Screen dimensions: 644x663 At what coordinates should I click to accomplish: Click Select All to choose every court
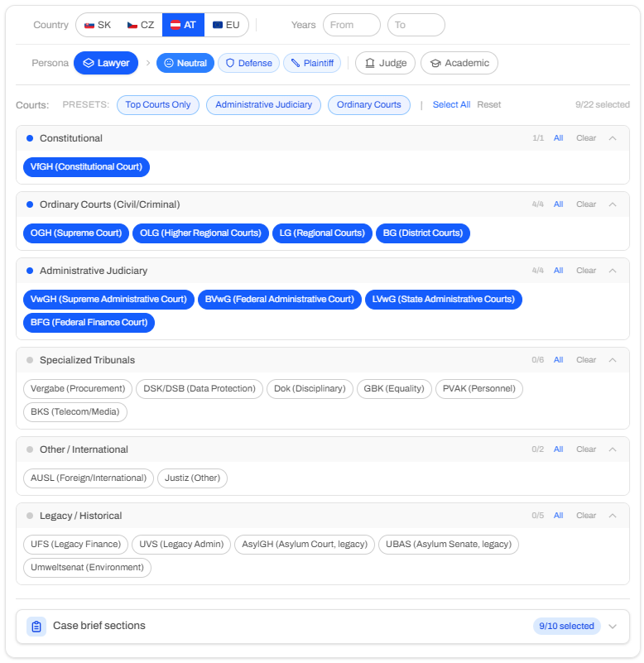click(451, 104)
